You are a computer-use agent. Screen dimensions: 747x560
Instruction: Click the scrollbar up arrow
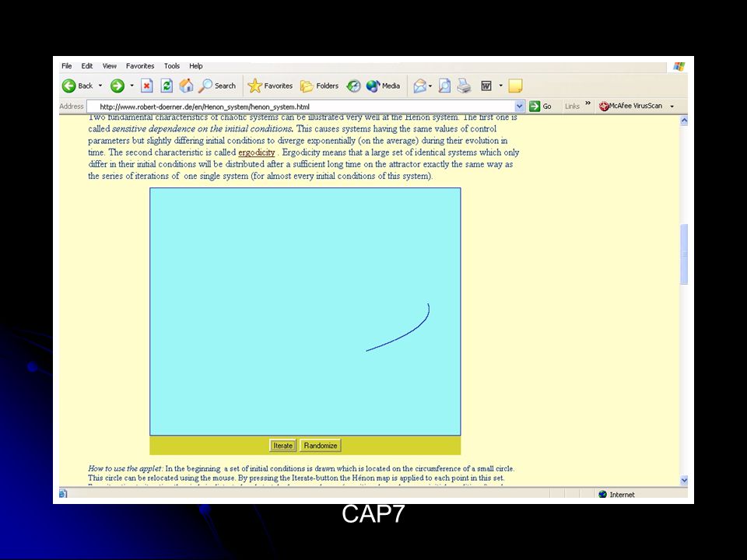pos(684,121)
